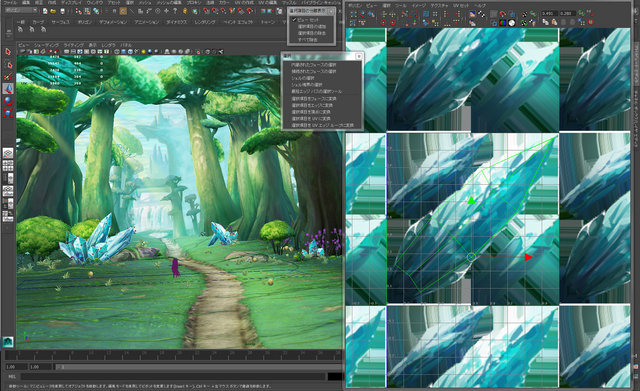Select by component type mode icon
640x391 pixels.
pyautogui.click(x=96, y=11)
